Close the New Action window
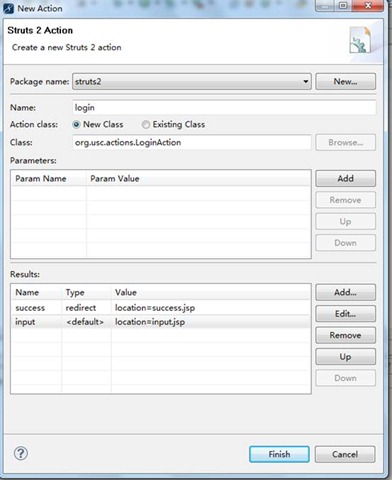The image size is (392, 480). (368, 6)
